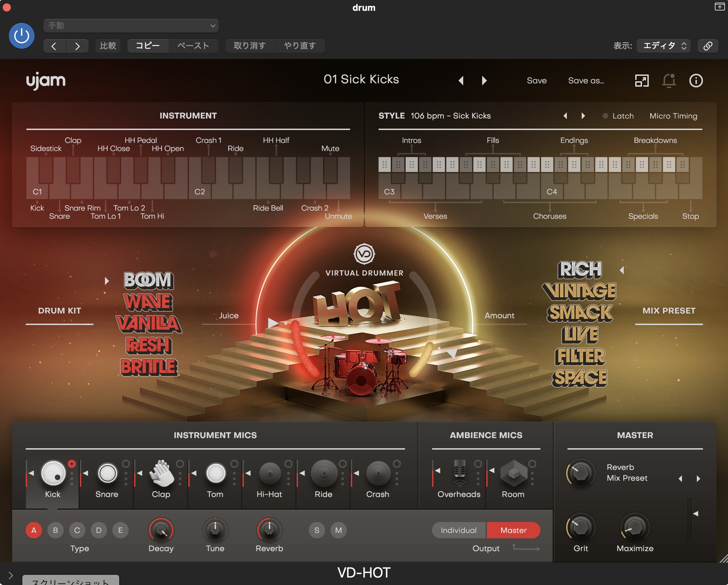The image size is (728, 585).
Task: Switch output to Master
Action: pyautogui.click(x=513, y=530)
